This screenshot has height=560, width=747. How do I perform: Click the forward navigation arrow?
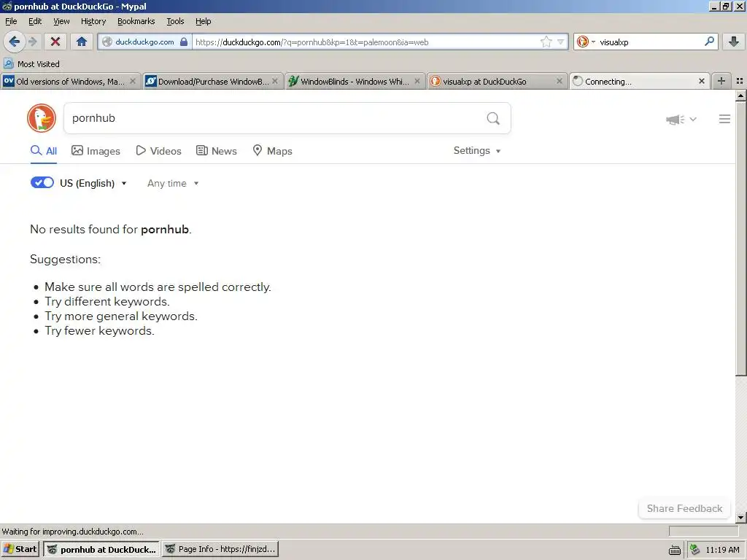tap(33, 42)
